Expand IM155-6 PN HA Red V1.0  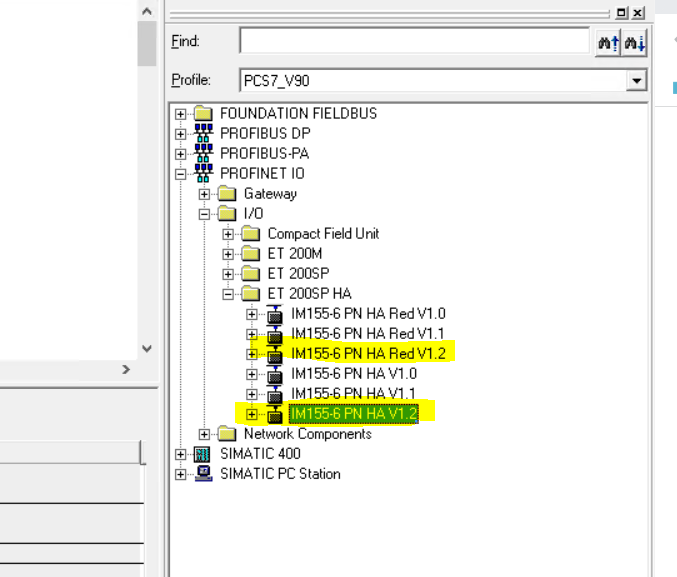point(252,314)
